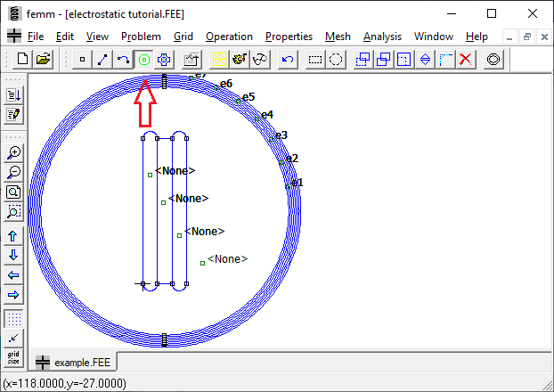This screenshot has height=392, width=554.
Task: Expand the Analysis menu
Action: (381, 37)
